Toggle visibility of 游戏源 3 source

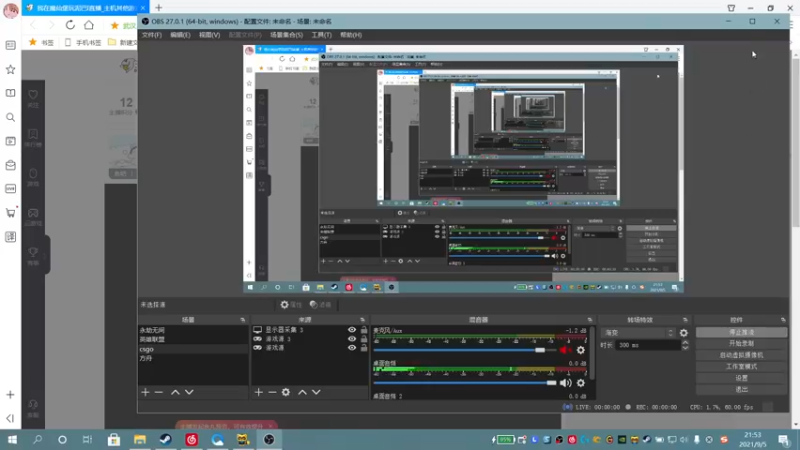pos(352,339)
